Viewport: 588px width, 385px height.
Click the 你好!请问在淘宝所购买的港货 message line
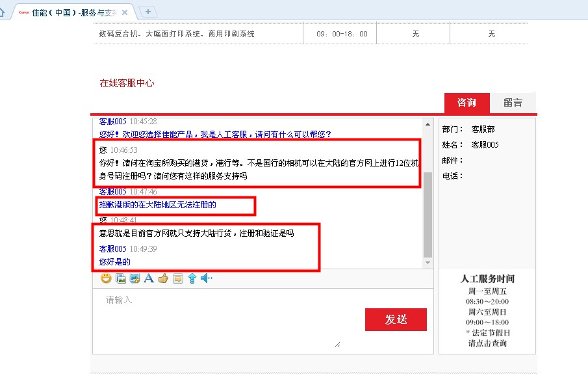[x=259, y=163]
